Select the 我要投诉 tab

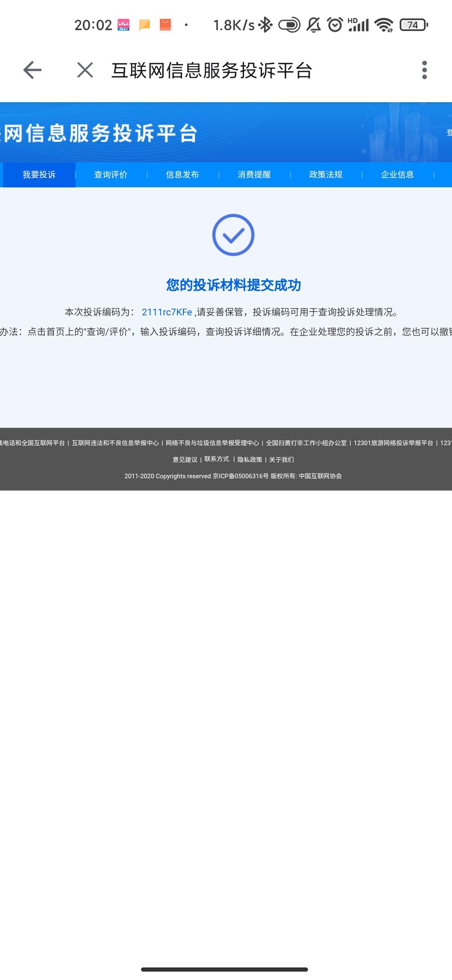(39, 175)
